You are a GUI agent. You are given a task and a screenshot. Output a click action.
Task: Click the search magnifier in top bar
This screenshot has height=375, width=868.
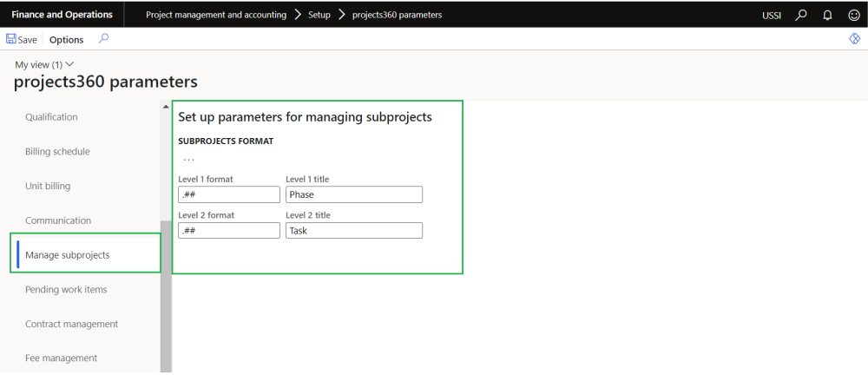point(800,15)
